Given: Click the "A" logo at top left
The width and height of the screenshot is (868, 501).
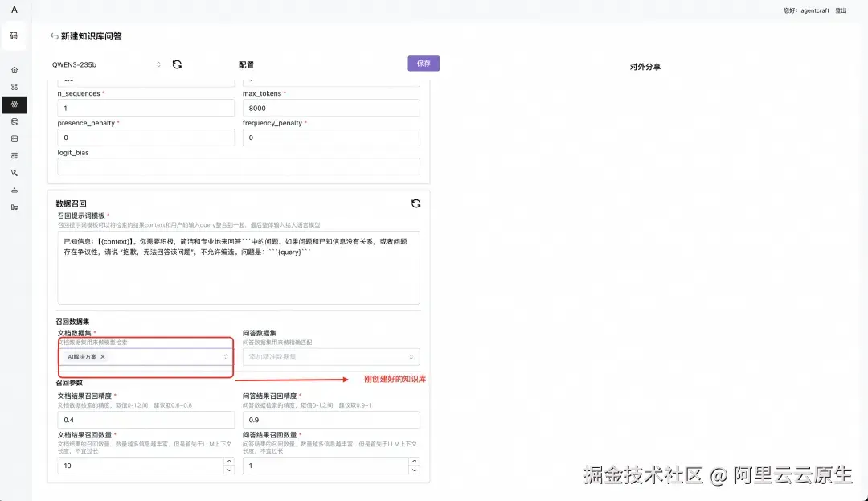Looking at the screenshot, I should tap(14, 10).
